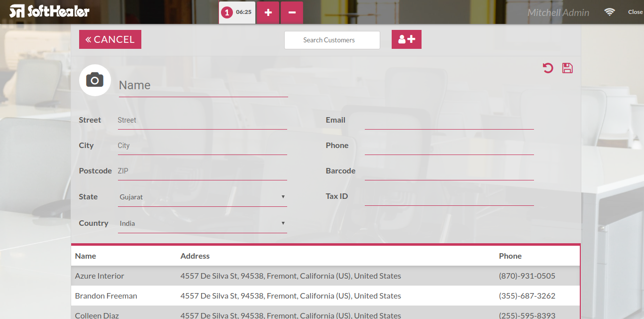
Task: Select the Colleen Diaz customer row
Action: (x=325, y=313)
